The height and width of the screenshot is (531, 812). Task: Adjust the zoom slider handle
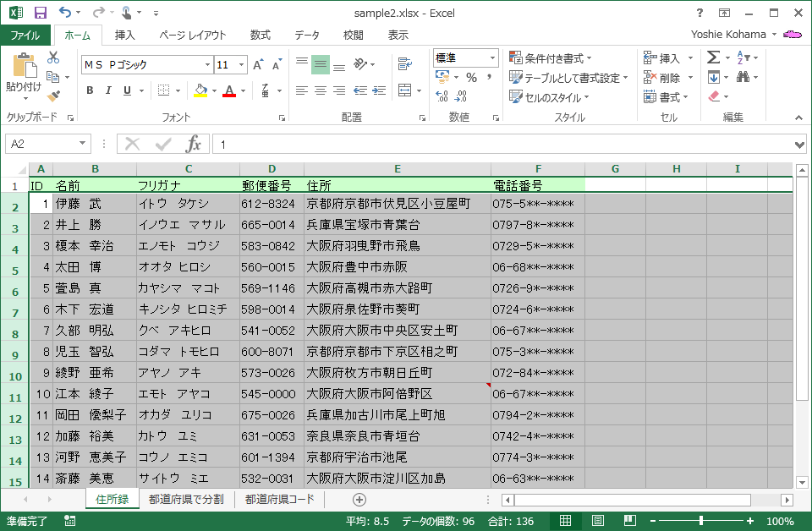700,521
